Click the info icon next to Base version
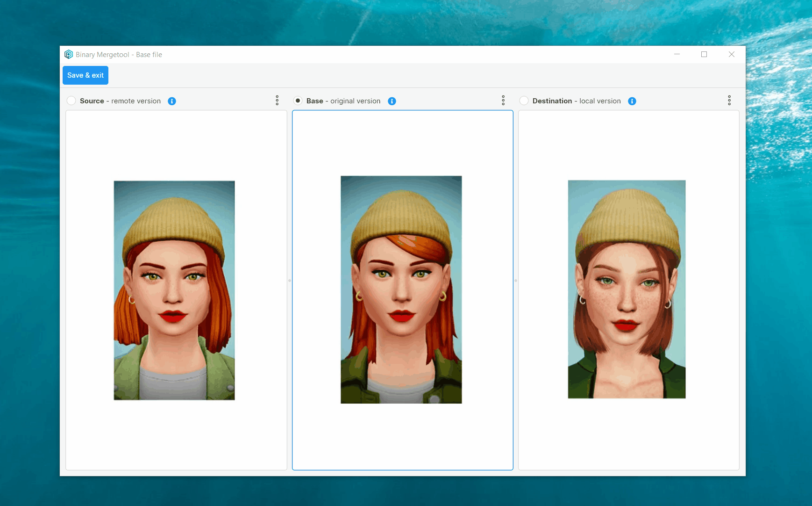 392,101
